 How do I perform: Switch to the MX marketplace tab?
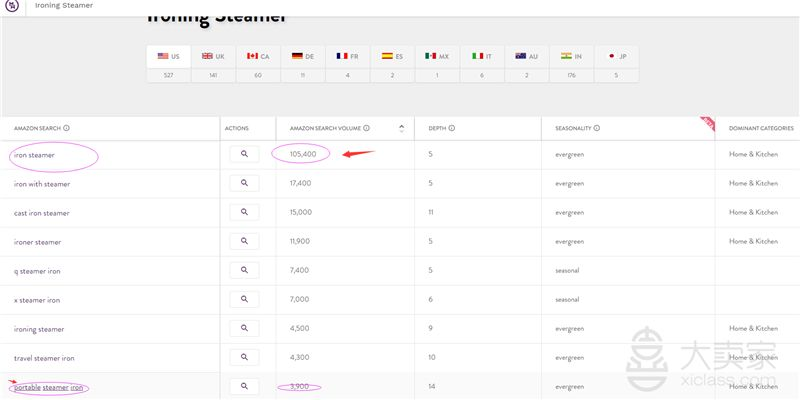coord(437,57)
